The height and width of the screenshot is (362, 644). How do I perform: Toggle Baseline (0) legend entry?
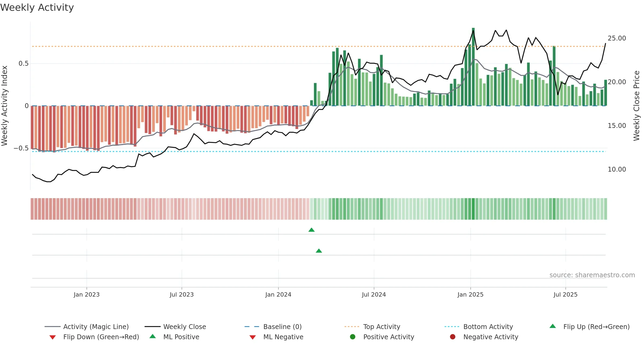point(273,327)
